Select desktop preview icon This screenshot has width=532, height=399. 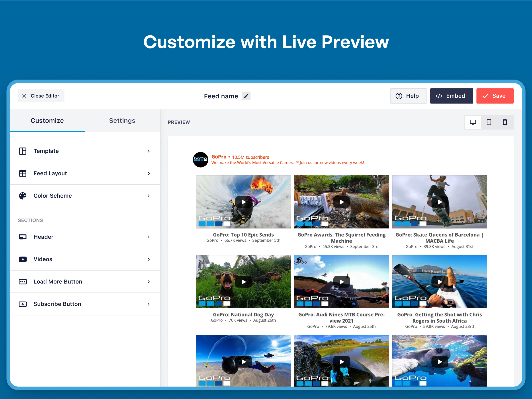point(473,122)
